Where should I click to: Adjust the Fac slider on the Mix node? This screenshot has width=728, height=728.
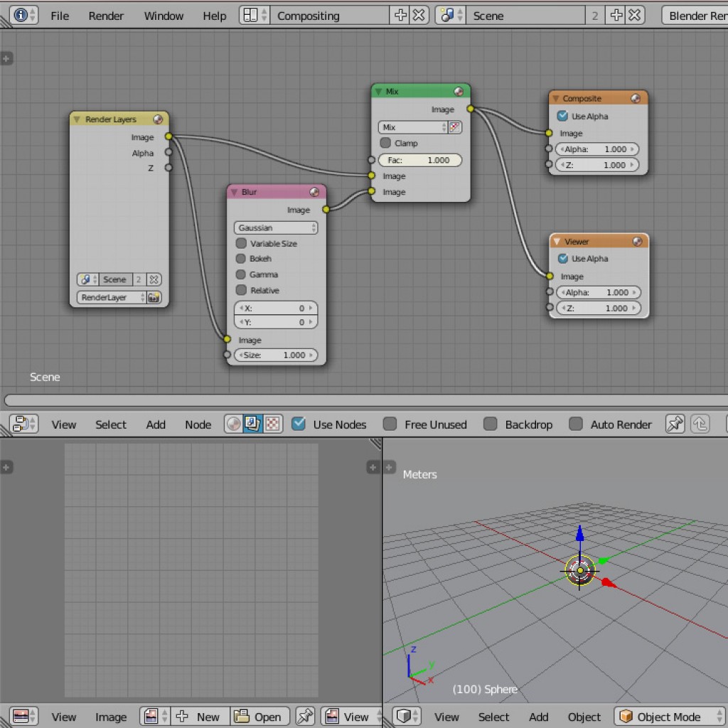(x=420, y=160)
